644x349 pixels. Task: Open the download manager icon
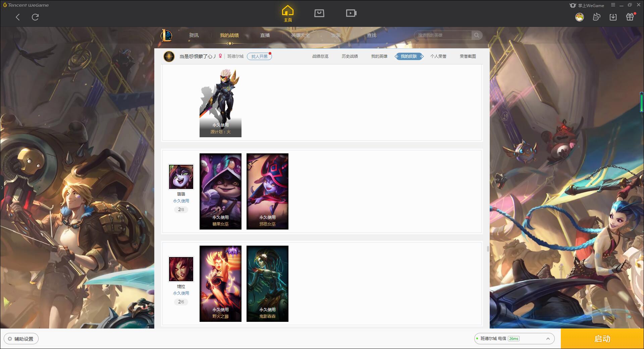[613, 17]
